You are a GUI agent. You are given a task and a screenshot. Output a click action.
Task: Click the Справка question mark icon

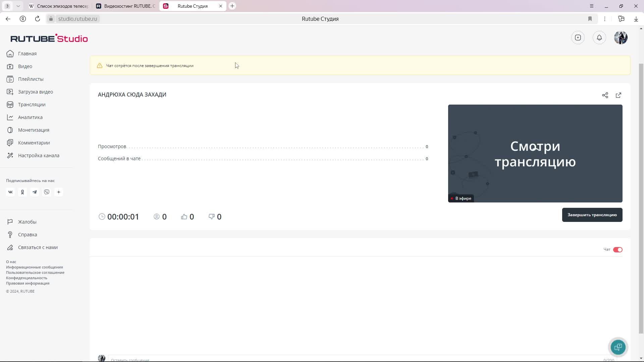point(10,235)
